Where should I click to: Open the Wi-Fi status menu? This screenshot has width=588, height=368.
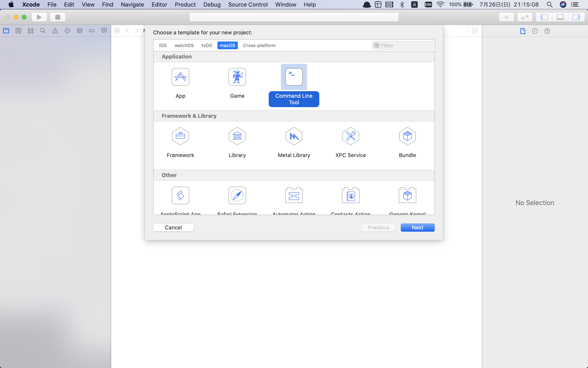(440, 4)
